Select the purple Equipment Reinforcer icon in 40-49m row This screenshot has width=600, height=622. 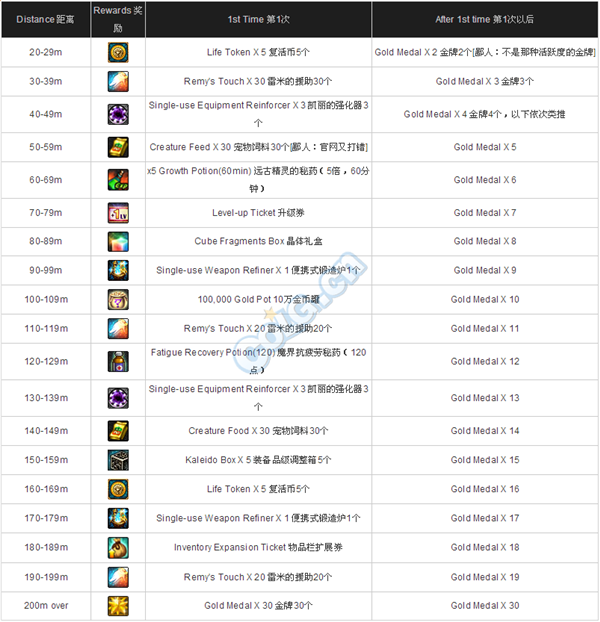click(118, 115)
